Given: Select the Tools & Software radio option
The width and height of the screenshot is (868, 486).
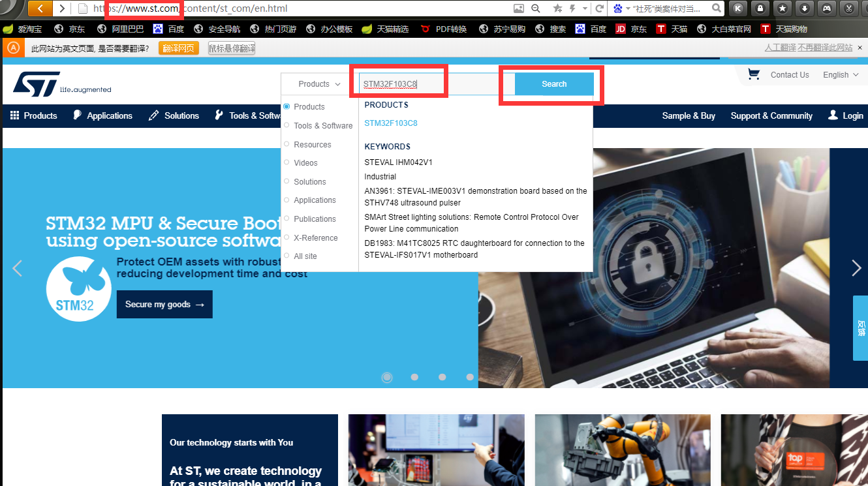Looking at the screenshot, I should click(287, 125).
